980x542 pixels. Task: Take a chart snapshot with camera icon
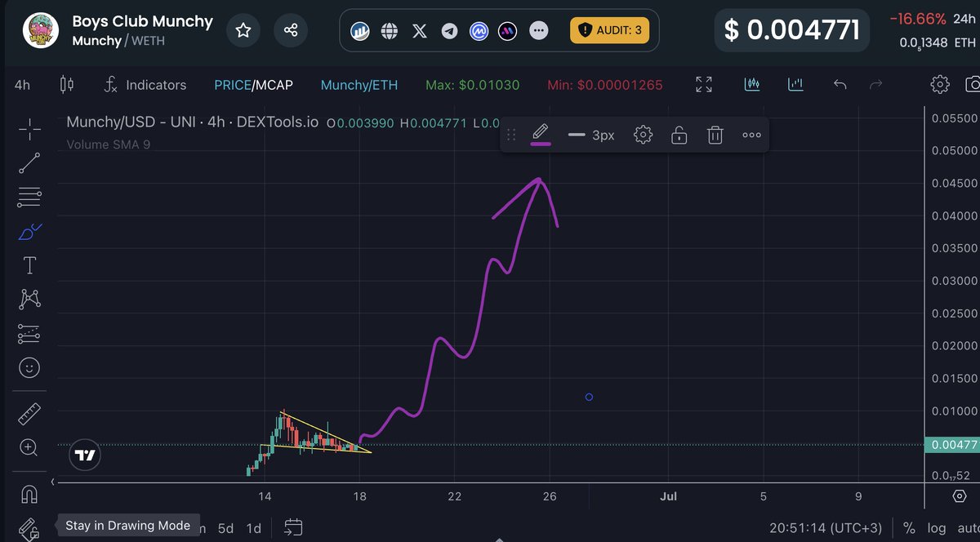(x=972, y=84)
